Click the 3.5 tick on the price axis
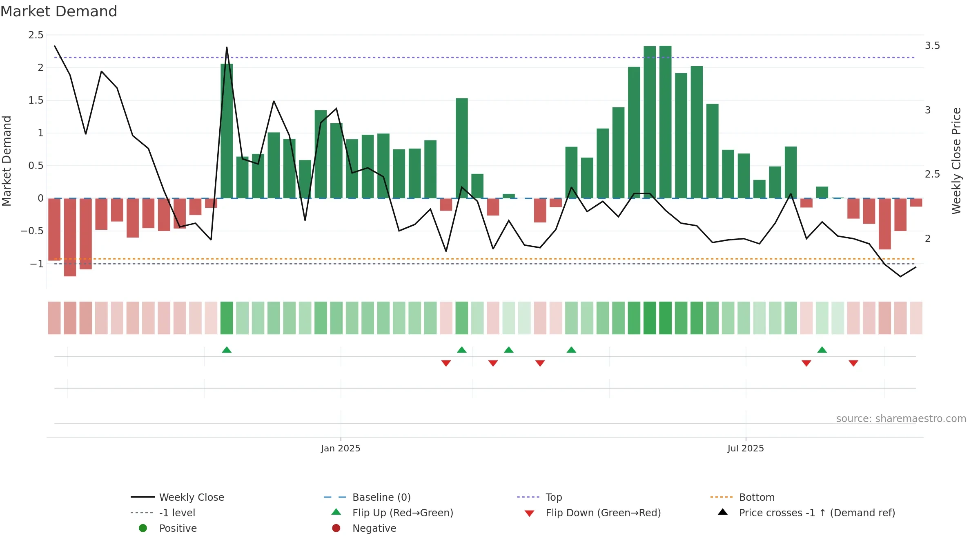The width and height of the screenshot is (980, 551). tap(932, 46)
